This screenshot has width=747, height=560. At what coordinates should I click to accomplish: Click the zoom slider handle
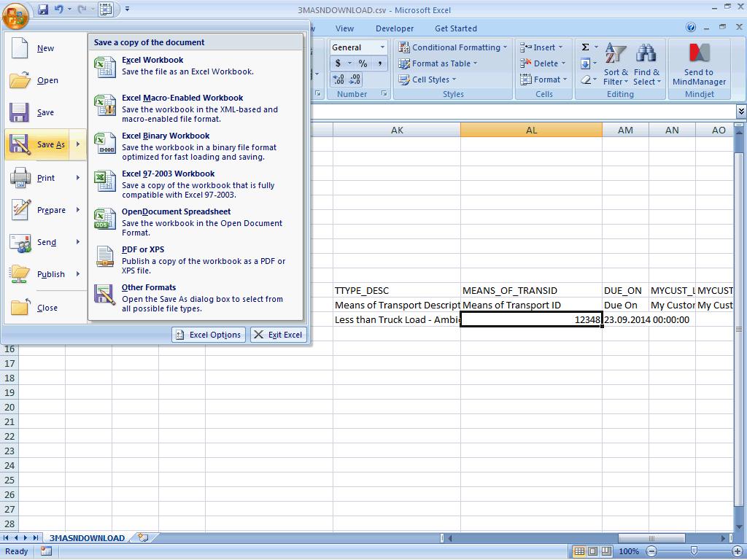[694, 551]
